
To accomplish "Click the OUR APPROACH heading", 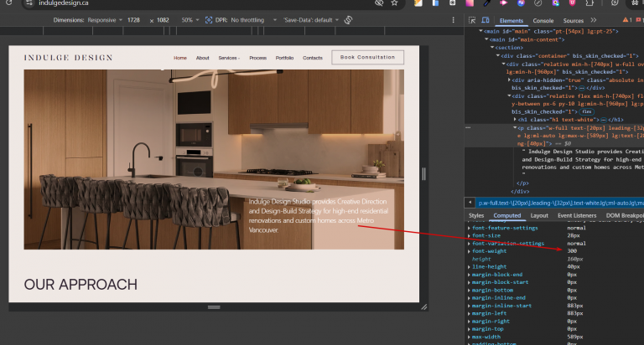I will [x=80, y=284].
